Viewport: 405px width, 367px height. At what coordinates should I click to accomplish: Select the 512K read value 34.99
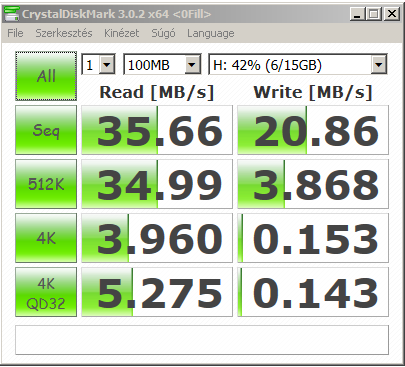point(157,184)
